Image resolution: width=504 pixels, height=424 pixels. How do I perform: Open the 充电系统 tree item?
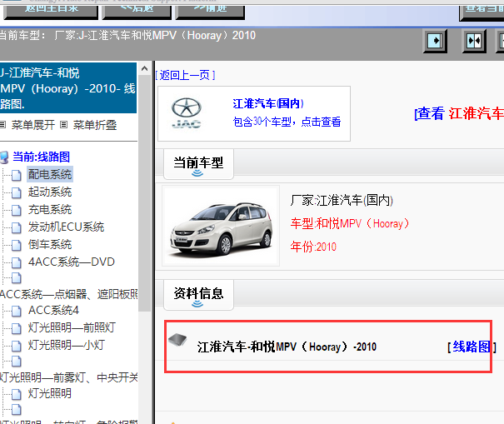tap(50, 210)
